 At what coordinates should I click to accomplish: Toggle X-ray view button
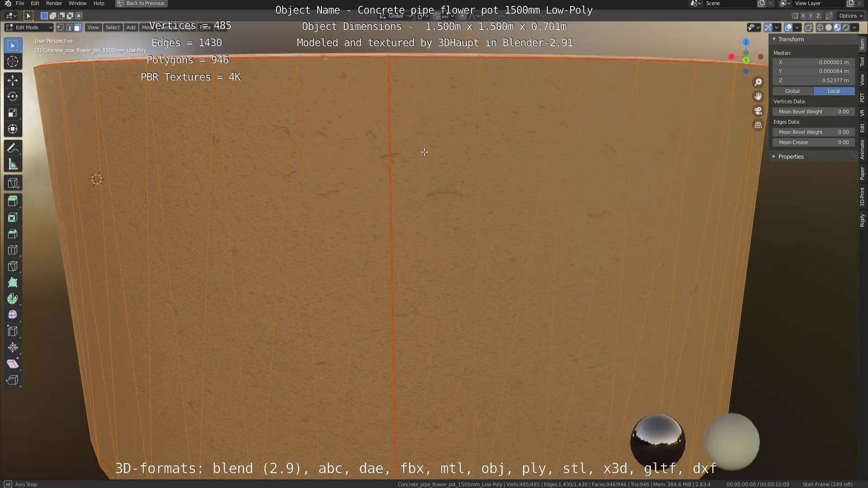click(x=808, y=28)
